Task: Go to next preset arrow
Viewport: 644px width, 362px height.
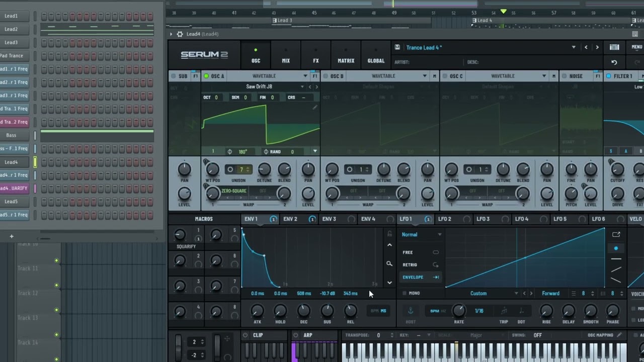Action: [x=597, y=47]
